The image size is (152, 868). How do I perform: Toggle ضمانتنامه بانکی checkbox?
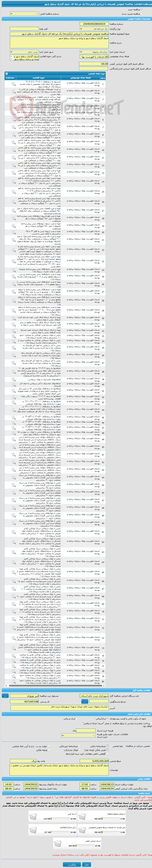click(x=107, y=746)
